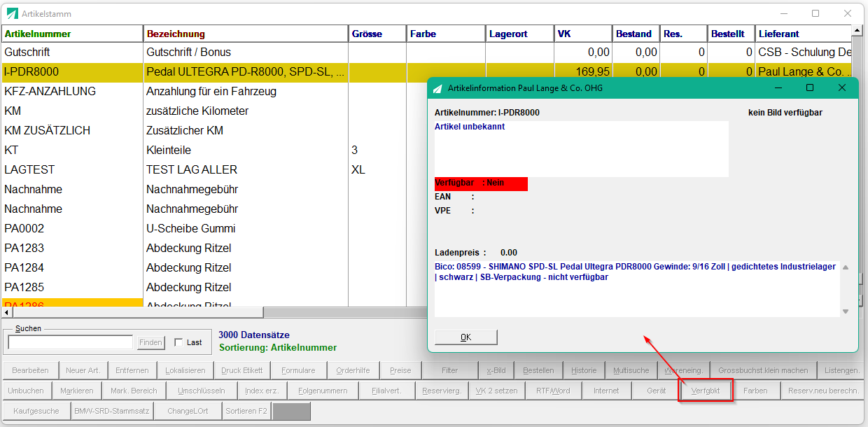Image resolution: width=868 pixels, height=427 pixels.
Task: Click the Kaufgesuche button
Action: coord(36,411)
